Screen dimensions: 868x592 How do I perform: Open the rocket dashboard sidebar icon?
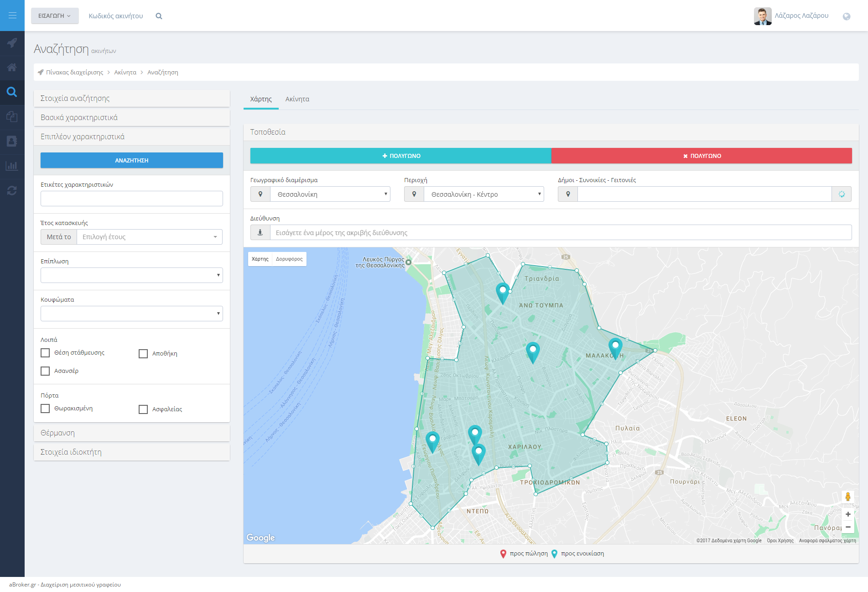coord(12,43)
